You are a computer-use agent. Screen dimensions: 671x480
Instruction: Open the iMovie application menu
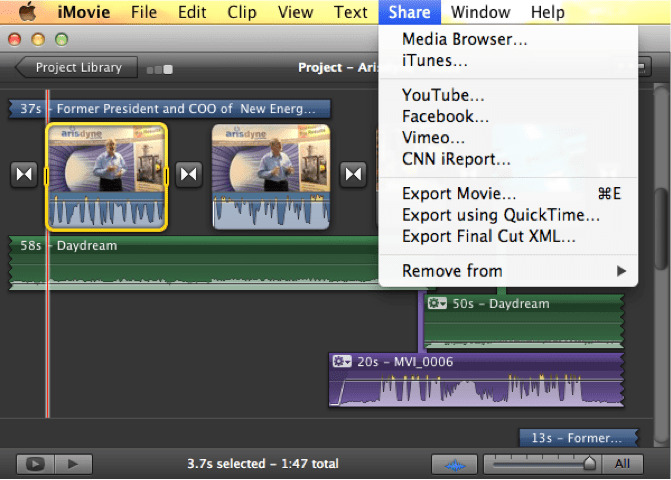click(84, 12)
